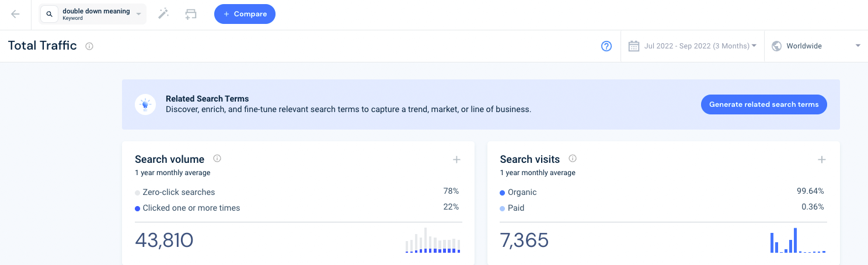Open the Worldwide country dropdown
Viewport: 868px width, 265px height.
[x=816, y=46]
